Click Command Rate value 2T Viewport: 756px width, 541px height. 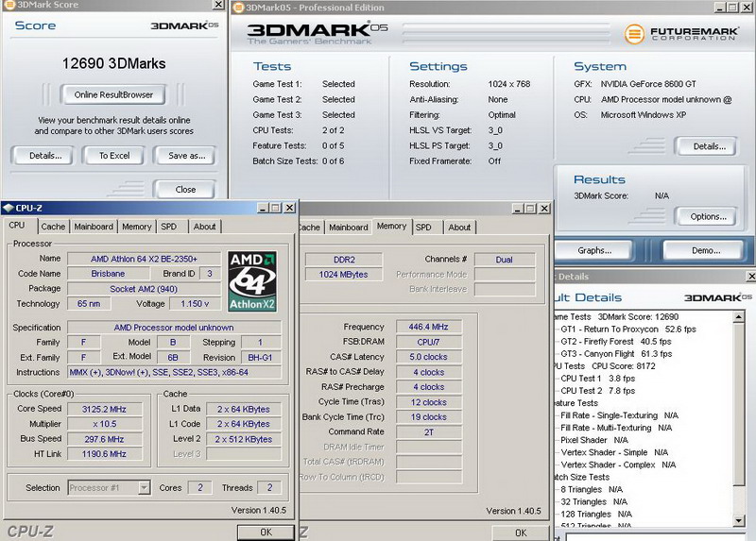point(428,432)
